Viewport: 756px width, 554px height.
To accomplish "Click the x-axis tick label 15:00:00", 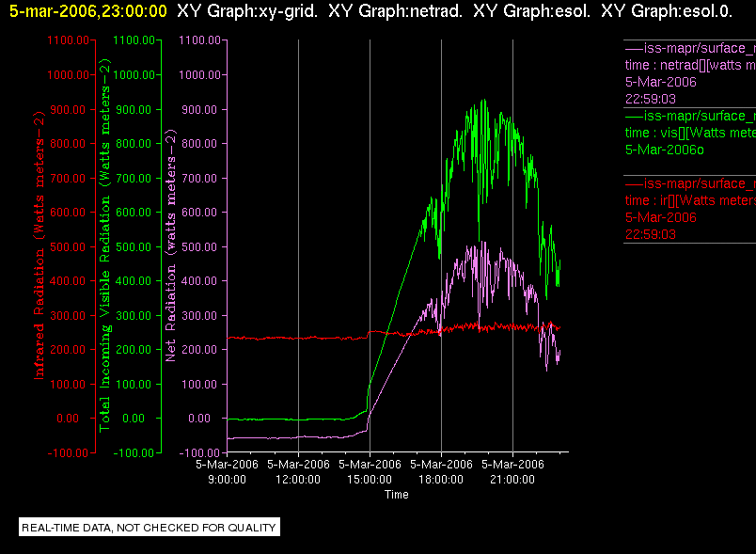I will tap(370, 480).
